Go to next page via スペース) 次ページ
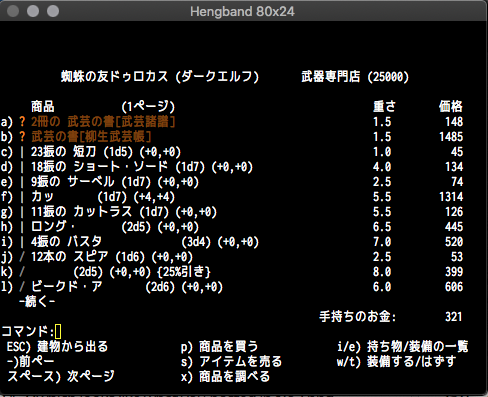This screenshot has width=488, height=397. [x=61, y=376]
